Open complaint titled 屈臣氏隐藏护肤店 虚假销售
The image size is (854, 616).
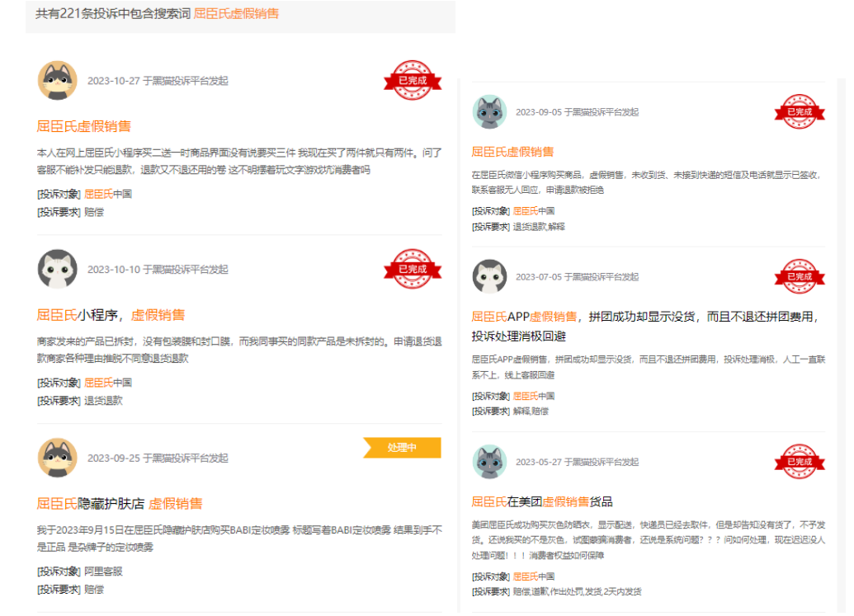tap(119, 503)
